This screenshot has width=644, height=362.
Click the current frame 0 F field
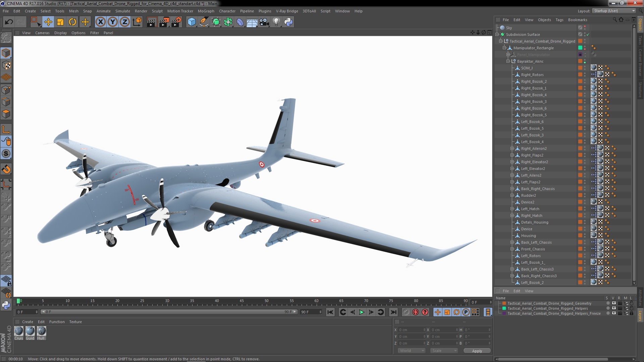click(481, 302)
